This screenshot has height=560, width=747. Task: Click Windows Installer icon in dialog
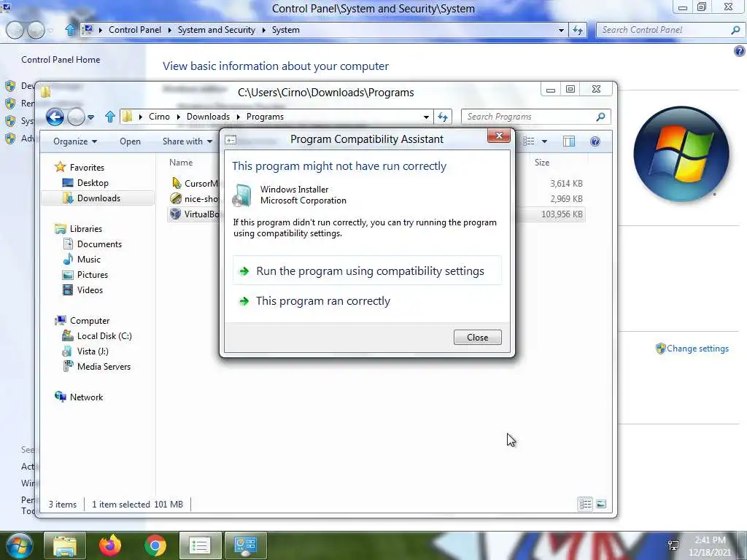242,195
